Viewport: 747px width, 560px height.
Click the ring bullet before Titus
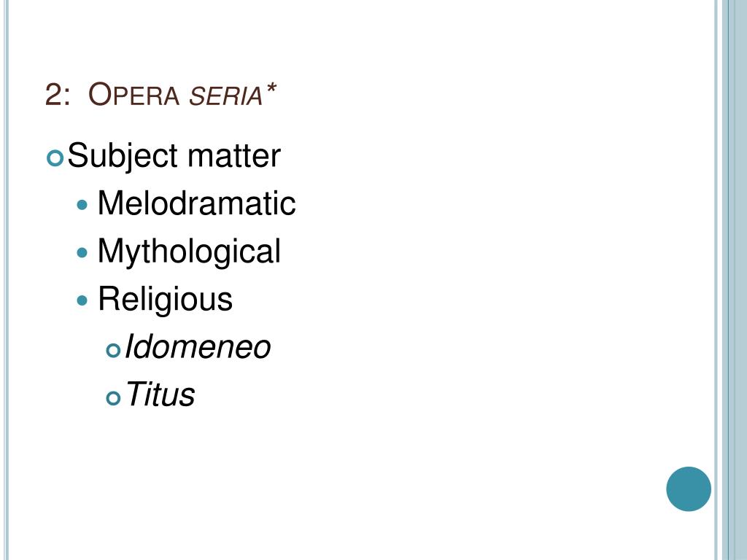tap(113, 397)
